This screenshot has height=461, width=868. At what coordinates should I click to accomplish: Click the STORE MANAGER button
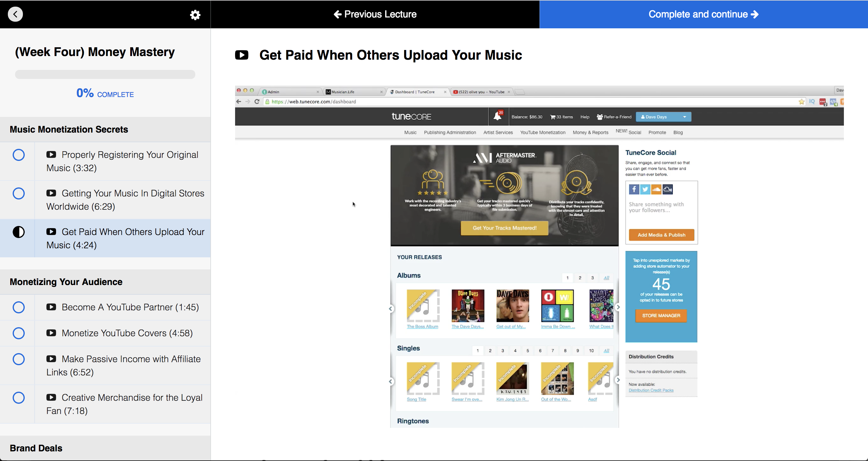[661, 316]
